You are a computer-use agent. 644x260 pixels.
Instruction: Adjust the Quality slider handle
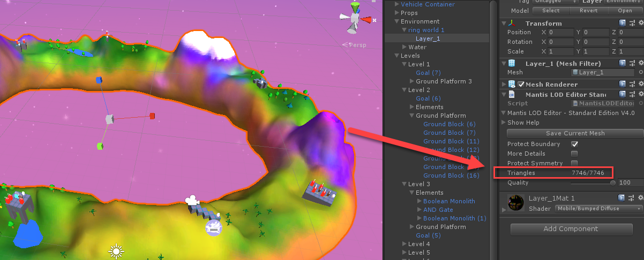(x=613, y=183)
